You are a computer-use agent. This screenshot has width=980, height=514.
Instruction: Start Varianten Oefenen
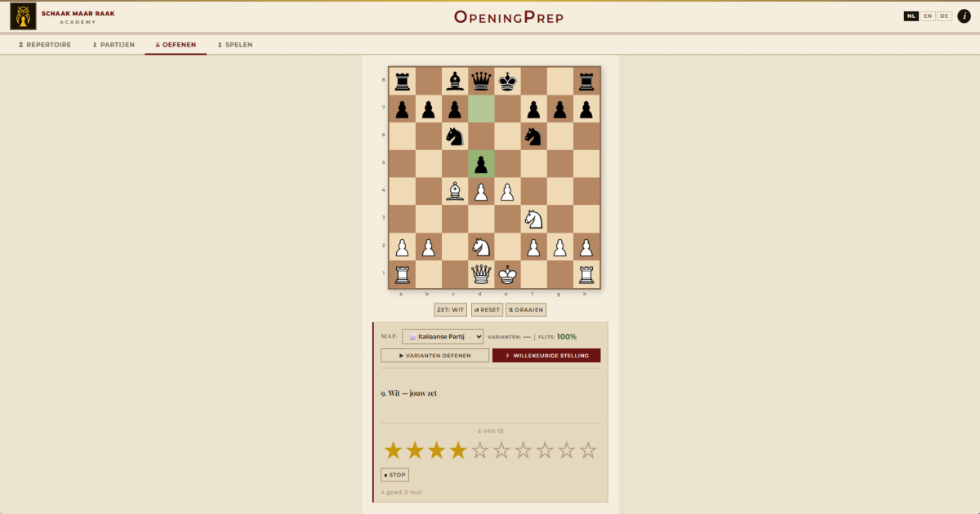coord(435,356)
